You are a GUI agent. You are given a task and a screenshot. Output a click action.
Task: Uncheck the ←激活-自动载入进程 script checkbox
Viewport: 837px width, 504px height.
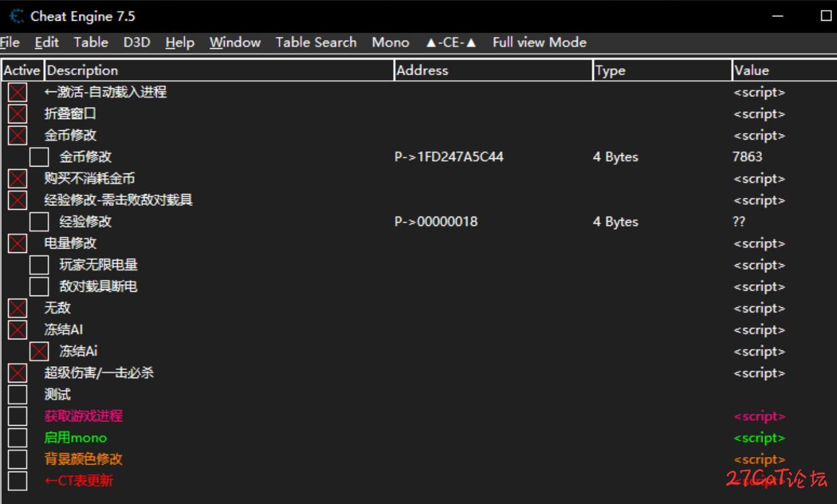click(x=18, y=92)
